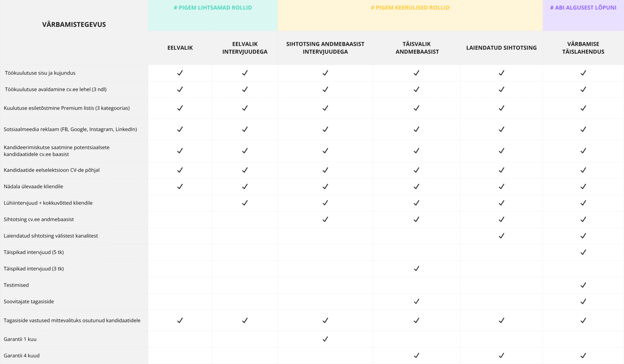Click the Garantii 1 kuu checkmark
The height and width of the screenshot is (364, 624).
(325, 339)
